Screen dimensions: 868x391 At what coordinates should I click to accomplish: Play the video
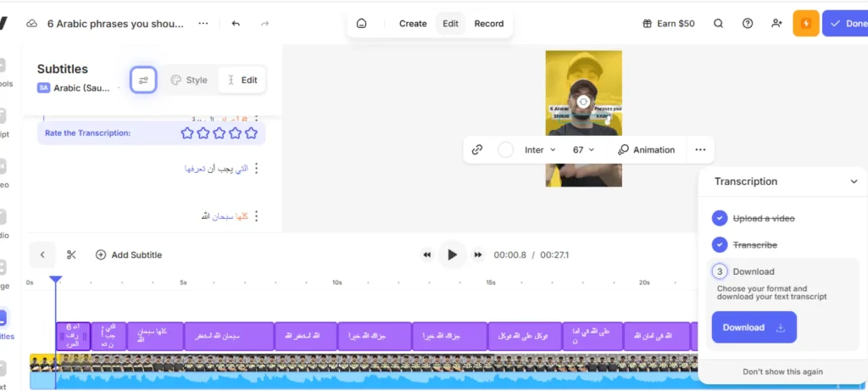(x=453, y=254)
